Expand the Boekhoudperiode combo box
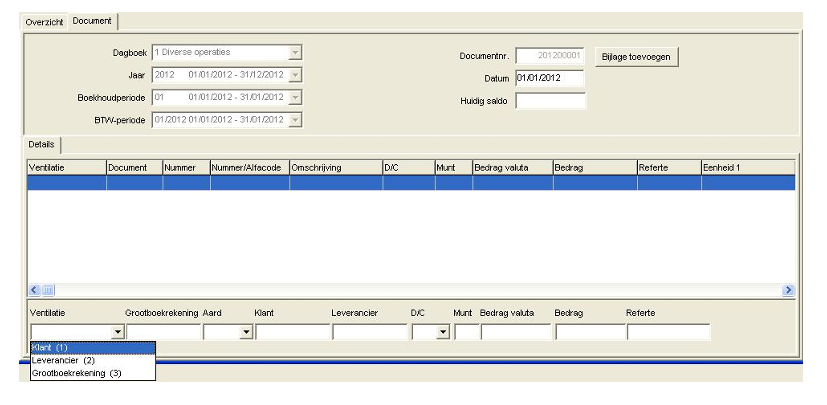The height and width of the screenshot is (405, 827). 295,98
